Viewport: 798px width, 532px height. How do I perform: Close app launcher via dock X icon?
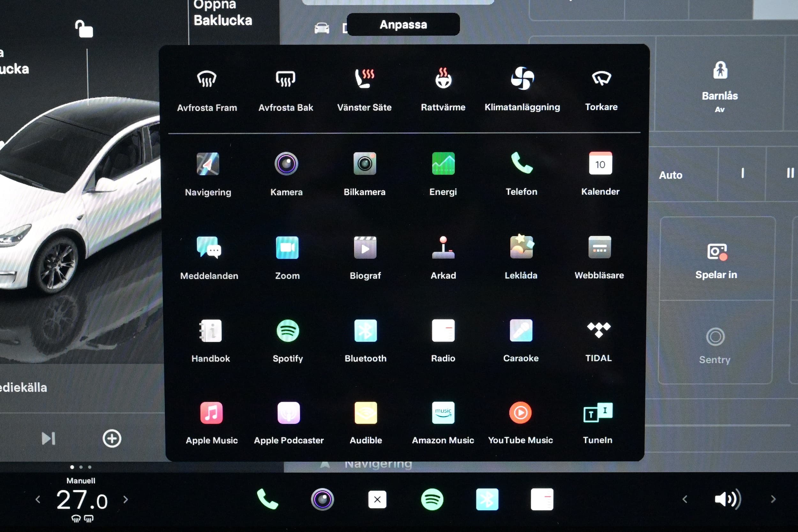(377, 499)
